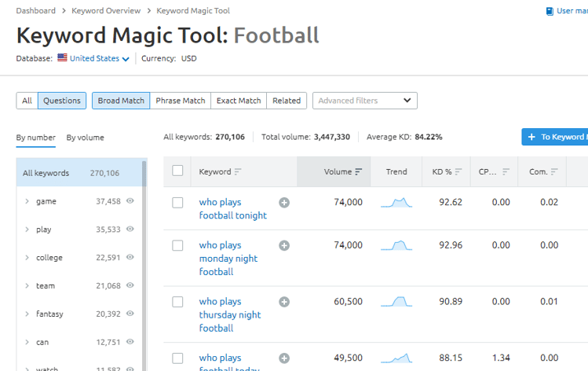Check box for 'who plays monday night football'

tap(177, 245)
